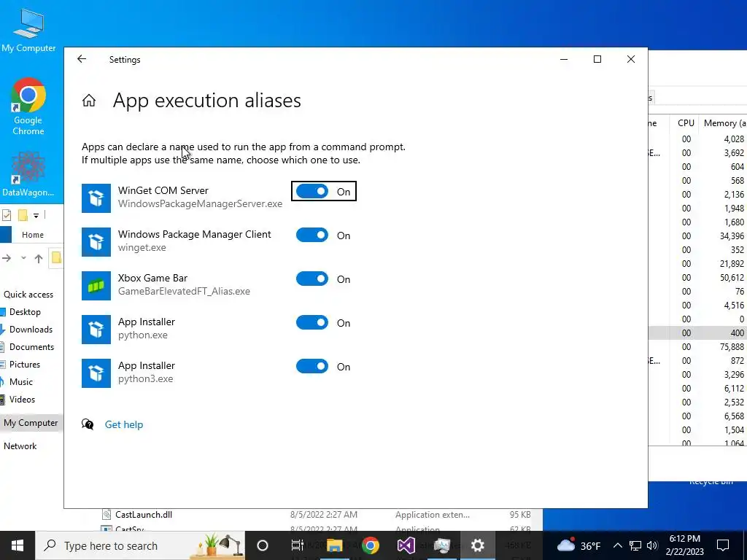Click the WinGet COM Server app icon

pyautogui.click(x=96, y=198)
